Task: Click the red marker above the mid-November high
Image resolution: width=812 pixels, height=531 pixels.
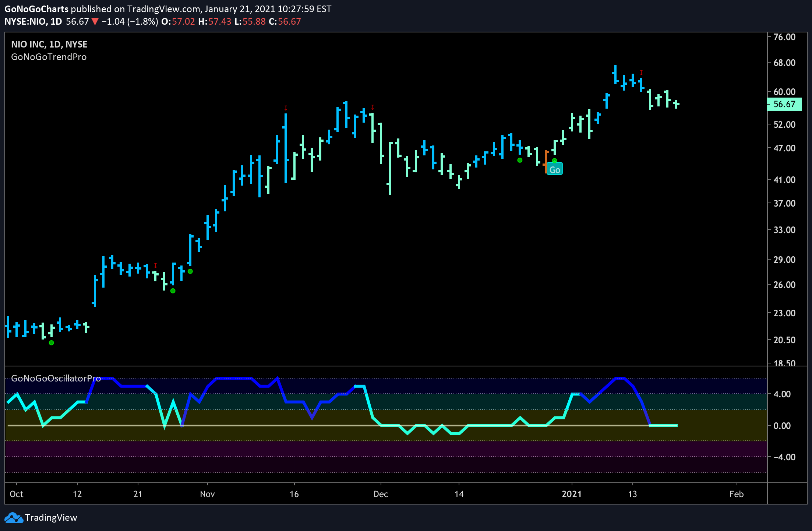Action: (286, 108)
